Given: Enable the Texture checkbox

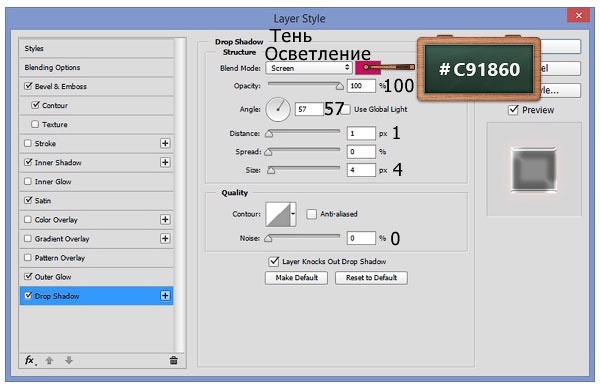Looking at the screenshot, I should 35,124.
